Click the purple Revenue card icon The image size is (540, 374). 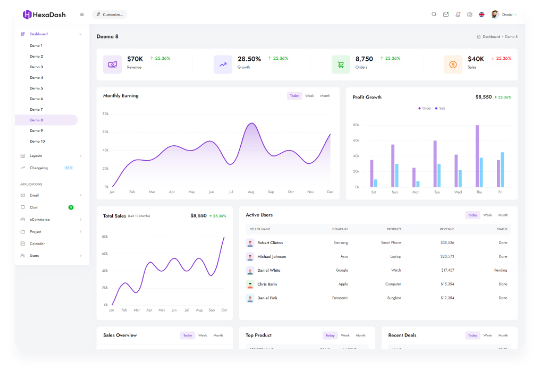(x=112, y=64)
